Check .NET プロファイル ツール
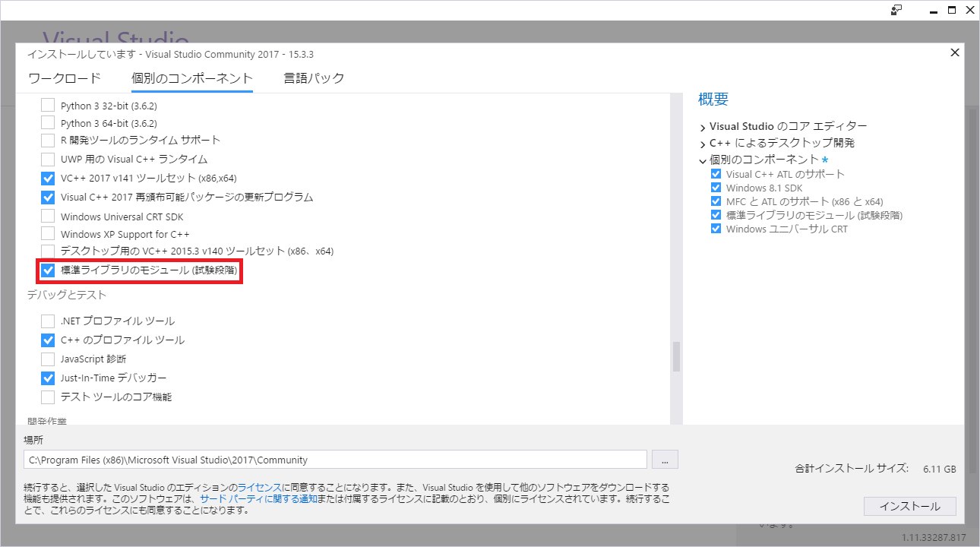Viewport: 980px width, 547px height. 48,321
